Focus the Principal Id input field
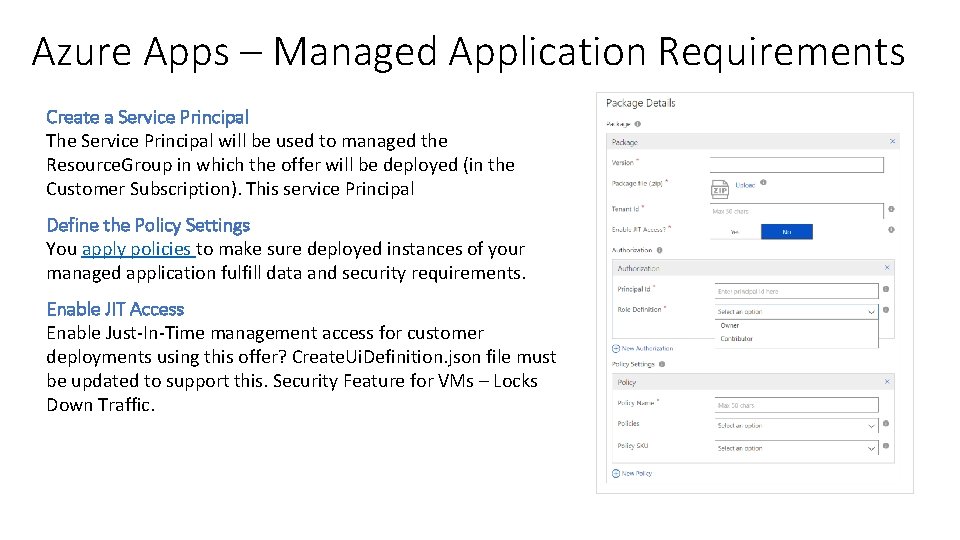 point(797,291)
